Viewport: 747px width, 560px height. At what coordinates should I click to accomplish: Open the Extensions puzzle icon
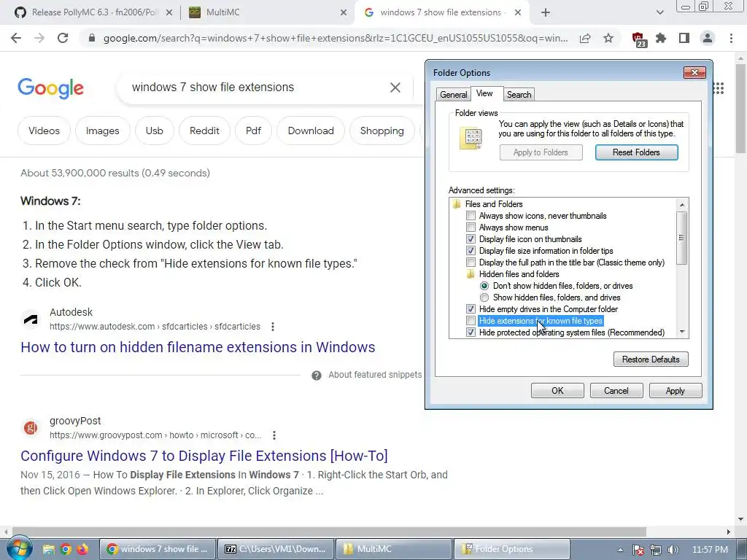[x=661, y=38]
